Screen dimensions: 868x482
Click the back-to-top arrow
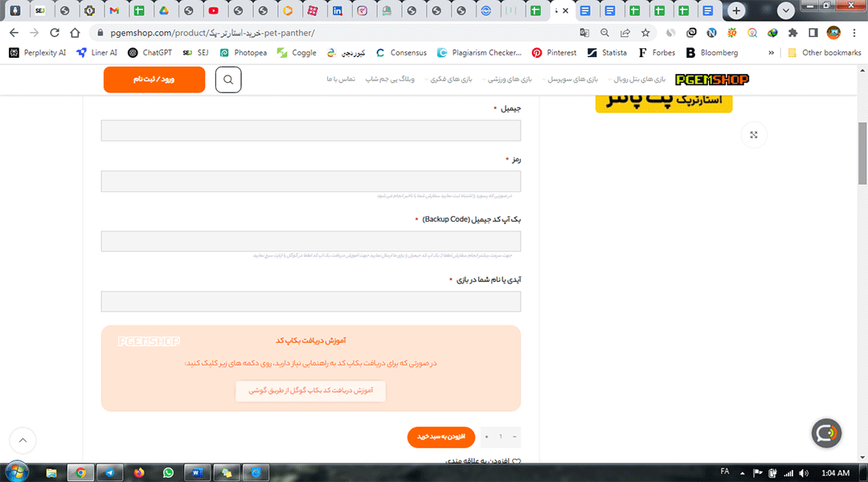pyautogui.click(x=23, y=440)
